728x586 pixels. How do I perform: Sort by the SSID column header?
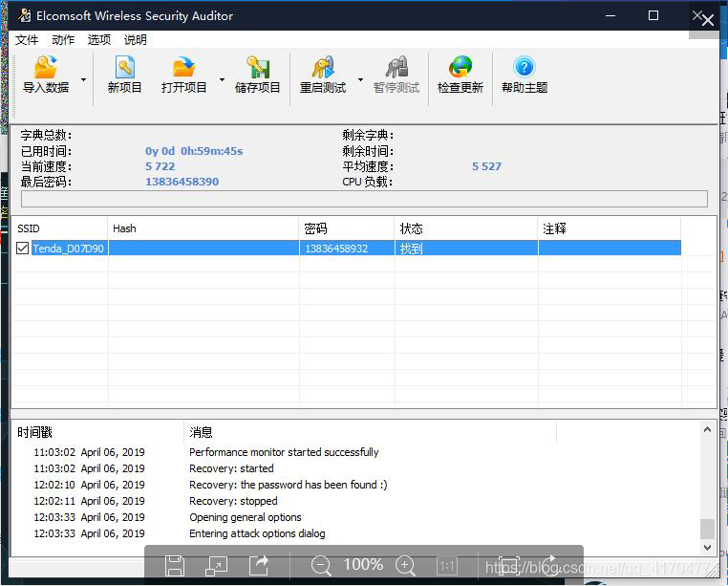tap(60, 228)
